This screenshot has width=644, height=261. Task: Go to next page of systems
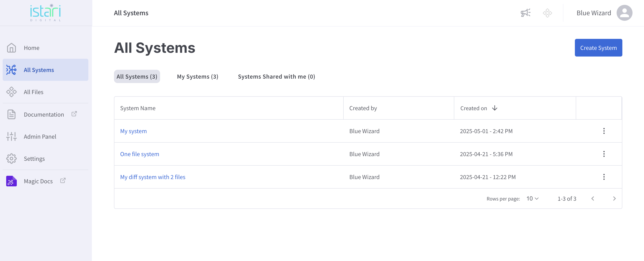pyautogui.click(x=614, y=199)
